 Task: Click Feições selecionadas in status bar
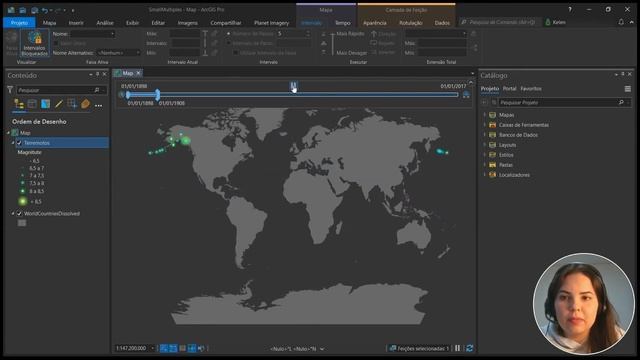pos(419,348)
